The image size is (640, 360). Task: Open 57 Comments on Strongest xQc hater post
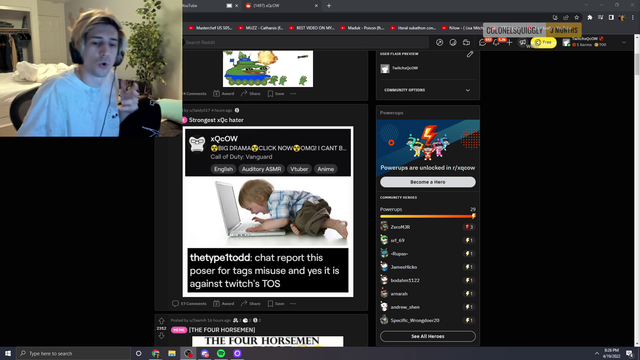(189, 304)
